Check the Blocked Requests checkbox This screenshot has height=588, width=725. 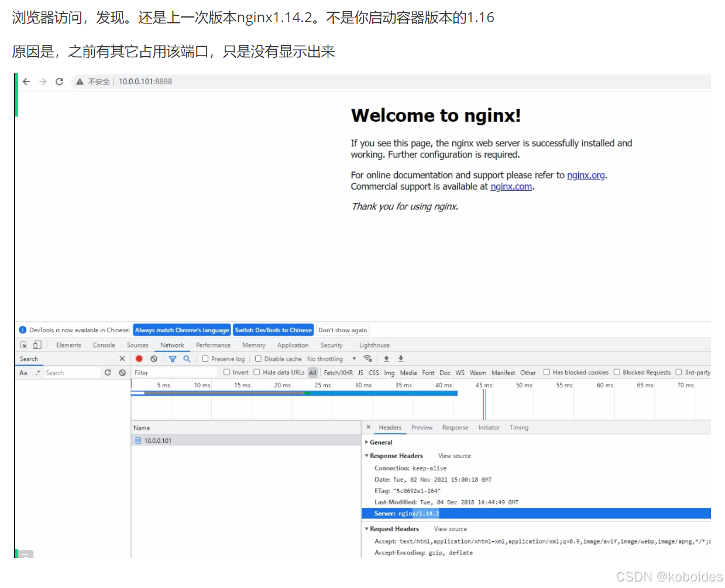[617, 372]
